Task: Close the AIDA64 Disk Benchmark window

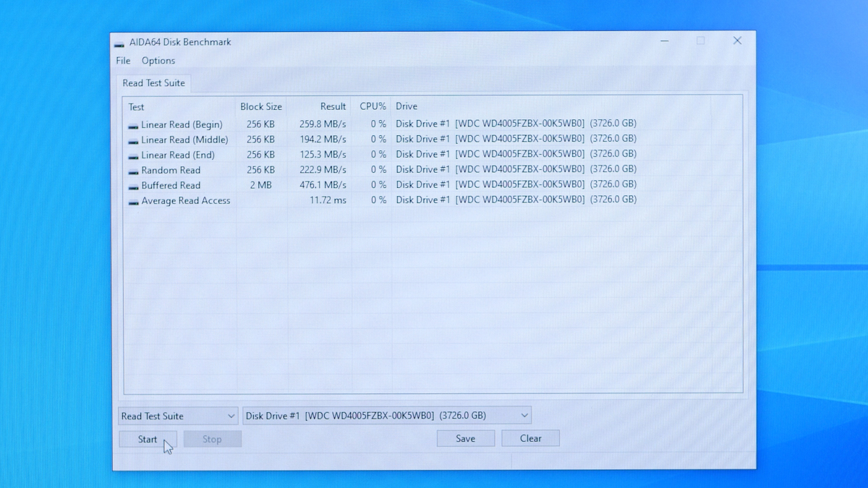Action: click(737, 41)
